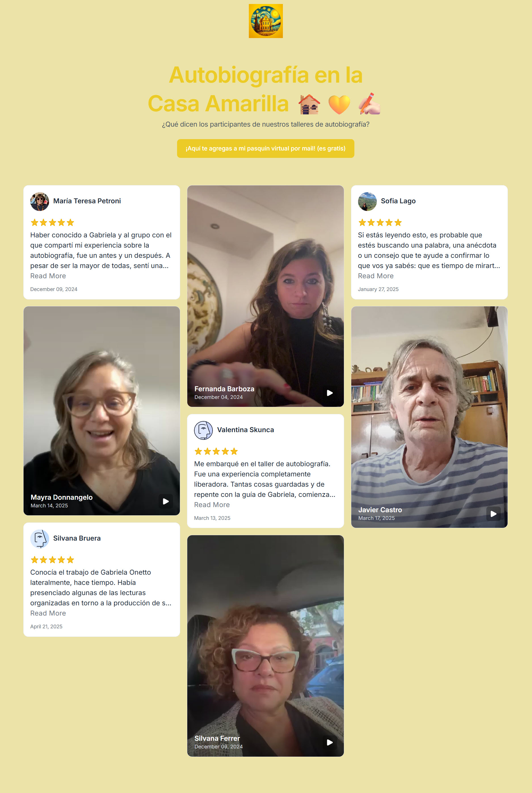The image size is (532, 793).
Task: Click the Casa Amarilla logo at the top
Action: pos(266,21)
